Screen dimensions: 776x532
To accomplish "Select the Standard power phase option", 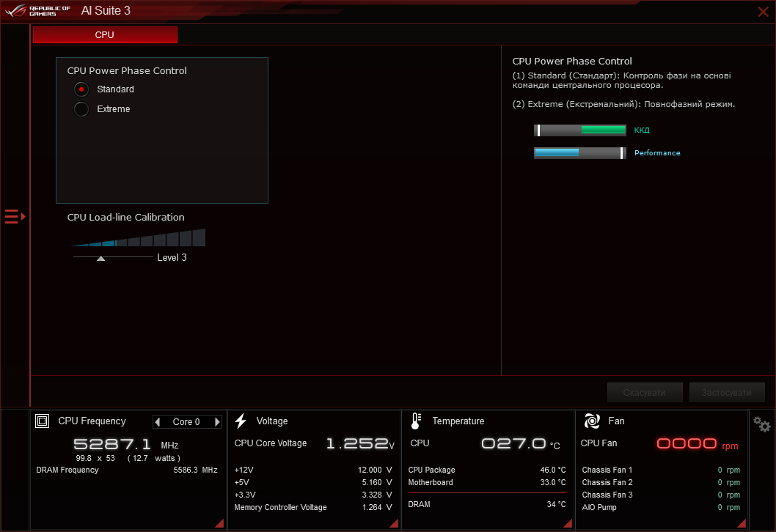I will pos(81,89).
